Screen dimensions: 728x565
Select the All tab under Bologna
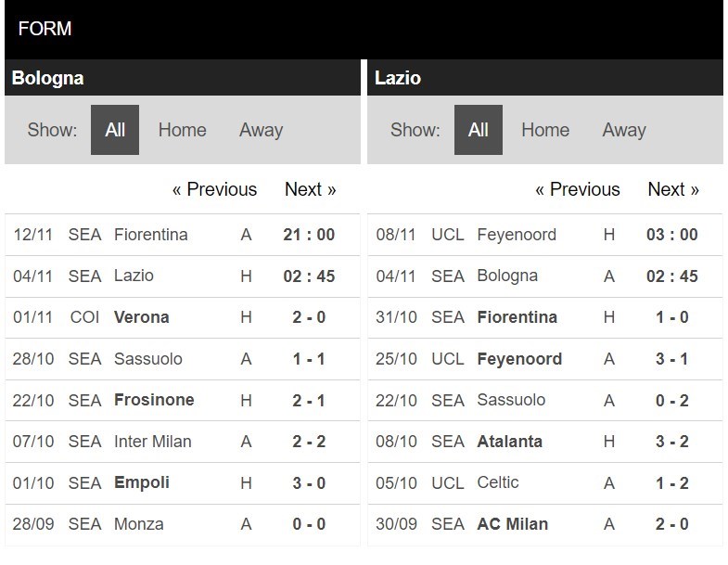click(115, 130)
